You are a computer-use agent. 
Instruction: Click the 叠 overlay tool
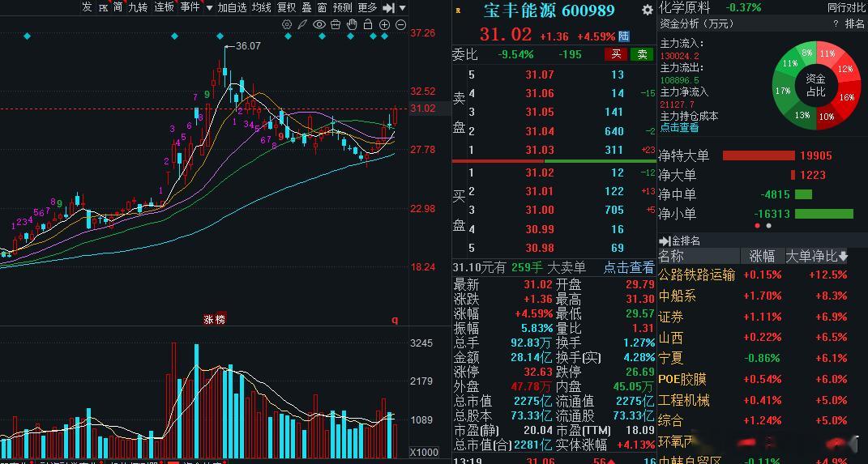(x=306, y=7)
